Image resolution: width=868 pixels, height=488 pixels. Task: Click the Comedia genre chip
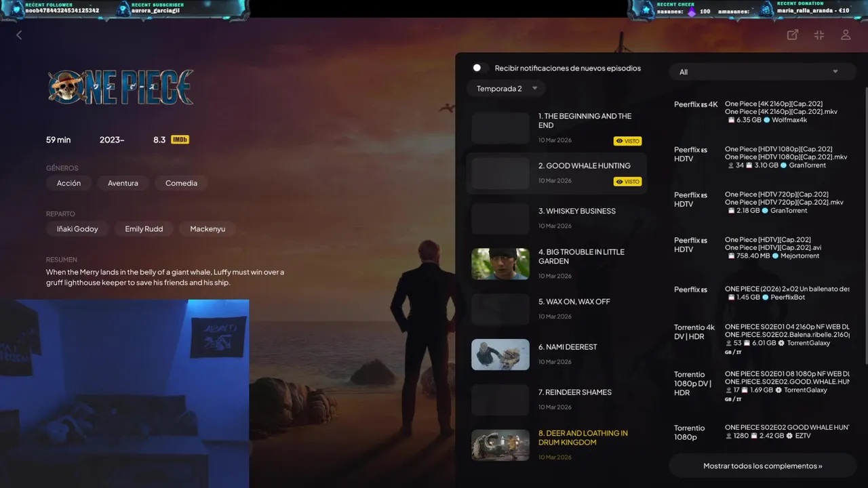coord(181,183)
